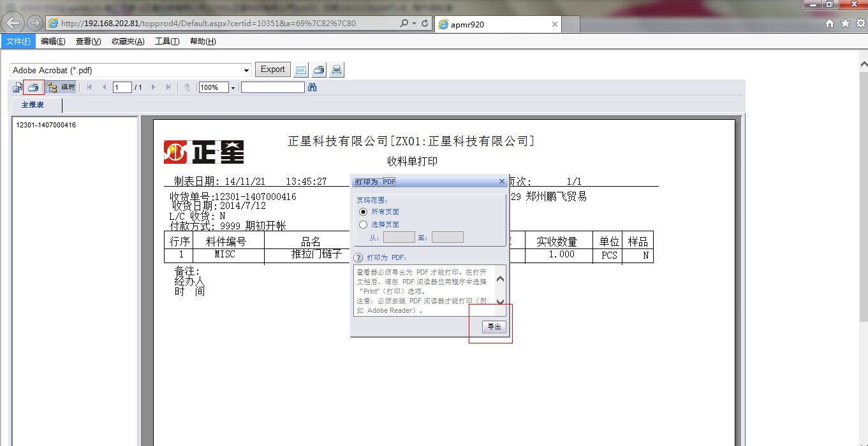
Task: Click the email report icon next to Export
Action: pyautogui.click(x=300, y=69)
